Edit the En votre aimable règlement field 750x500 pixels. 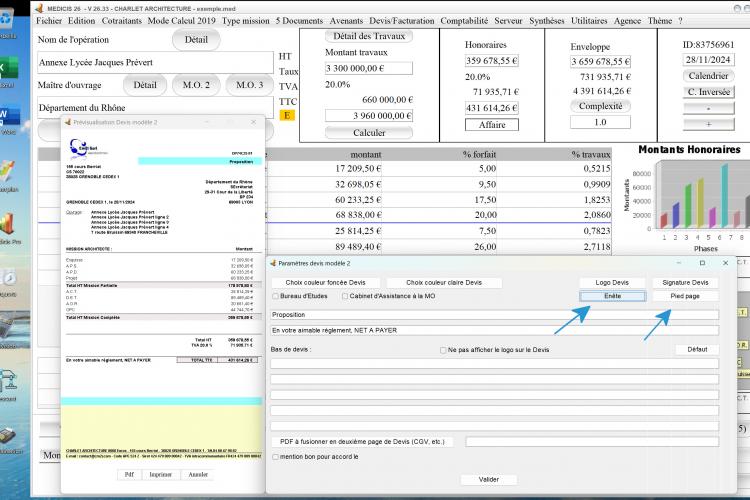click(x=495, y=330)
